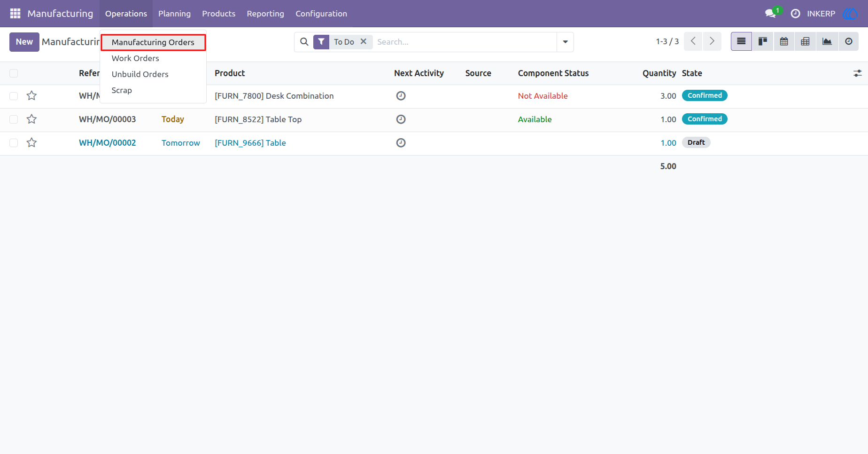Screen dimensions: 868x454
Task: Click the New button
Action: pyautogui.click(x=24, y=42)
